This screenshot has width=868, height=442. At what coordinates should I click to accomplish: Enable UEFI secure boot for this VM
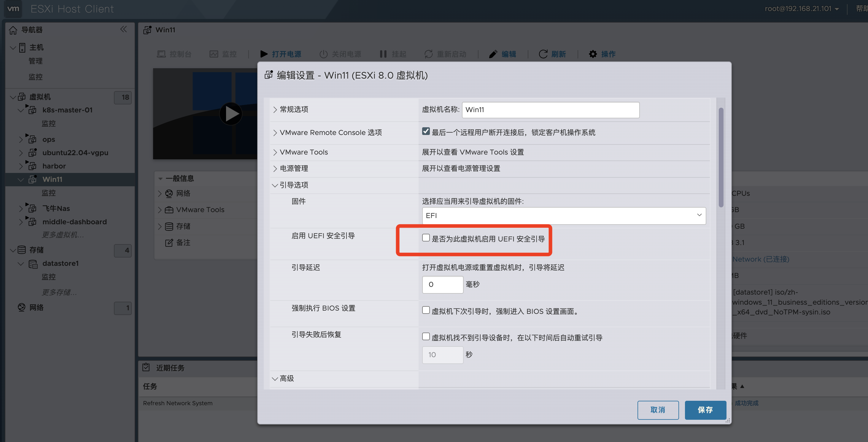426,238
